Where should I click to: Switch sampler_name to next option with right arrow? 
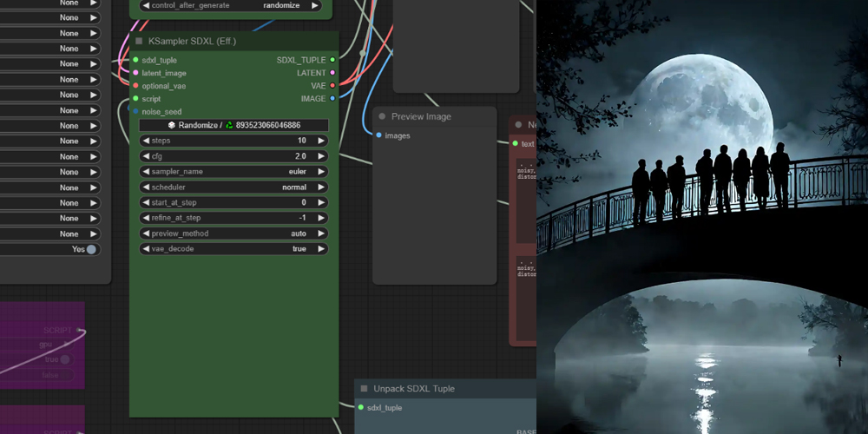click(321, 172)
